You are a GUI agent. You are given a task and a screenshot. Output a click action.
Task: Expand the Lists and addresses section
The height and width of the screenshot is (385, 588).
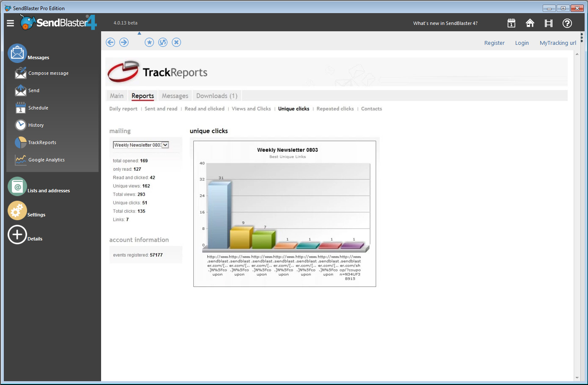[18, 187]
